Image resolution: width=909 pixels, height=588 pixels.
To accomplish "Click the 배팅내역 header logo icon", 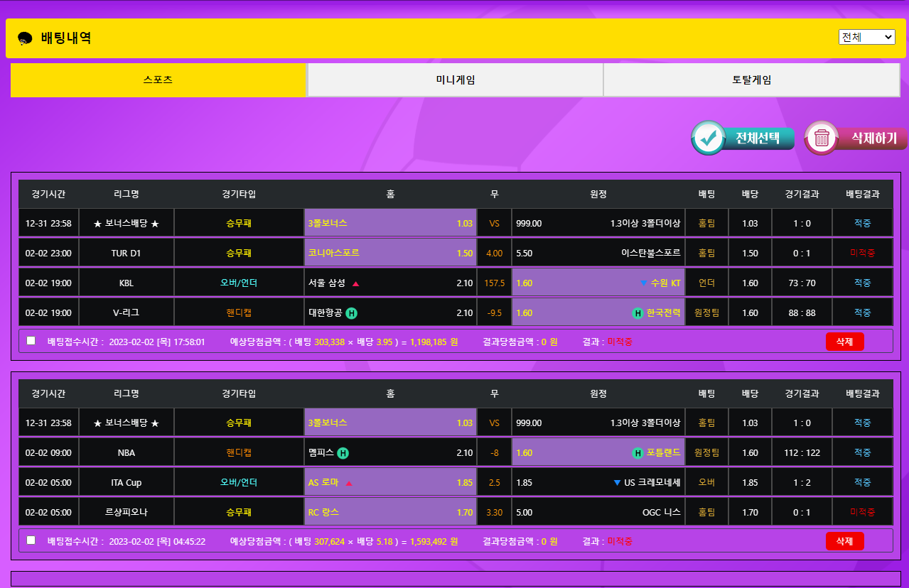I will pos(25,38).
